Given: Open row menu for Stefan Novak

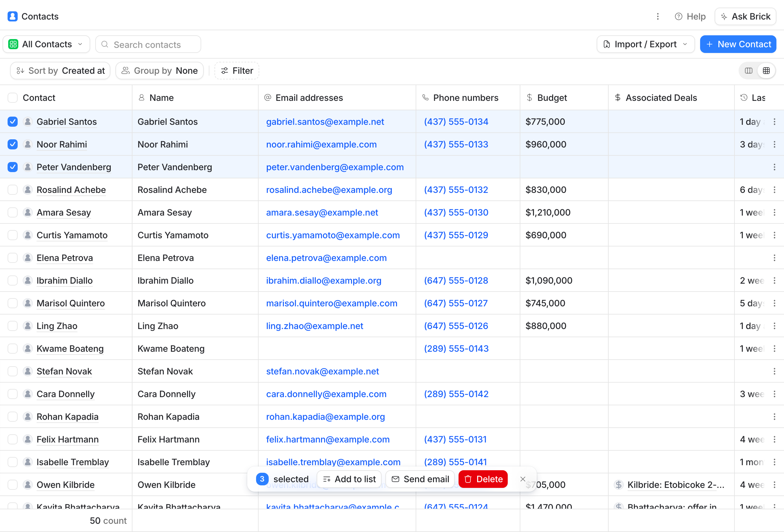Looking at the screenshot, I should tap(774, 372).
